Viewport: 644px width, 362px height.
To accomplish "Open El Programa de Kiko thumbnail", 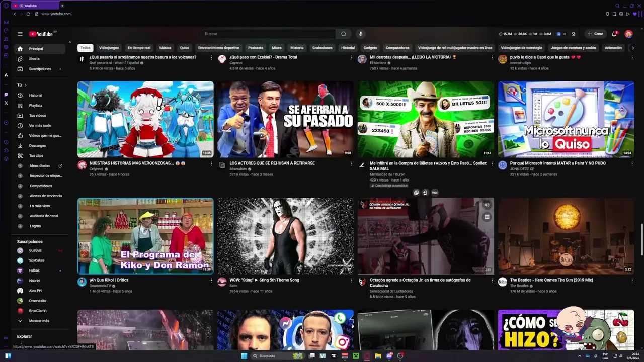I will point(145,236).
